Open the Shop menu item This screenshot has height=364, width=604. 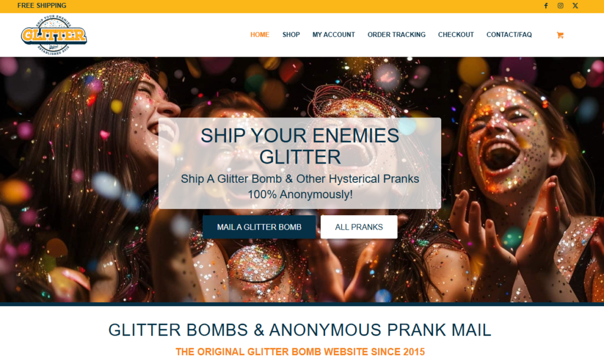pyautogui.click(x=291, y=35)
